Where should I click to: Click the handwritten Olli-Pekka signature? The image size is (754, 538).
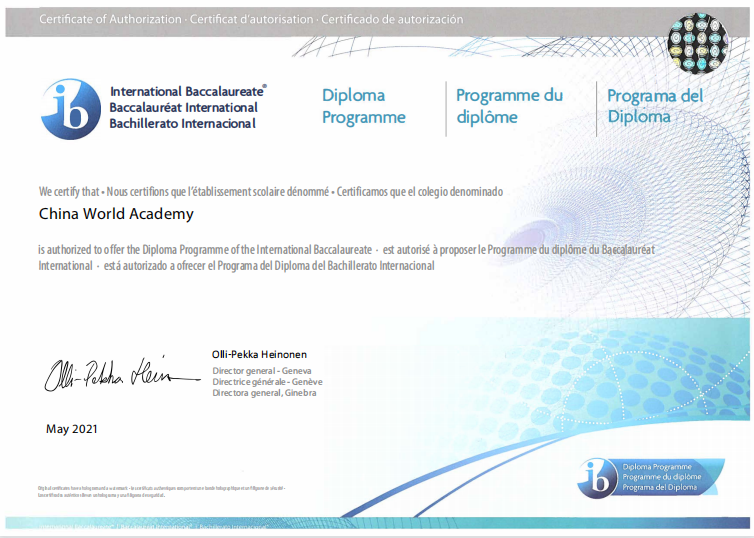122,374
